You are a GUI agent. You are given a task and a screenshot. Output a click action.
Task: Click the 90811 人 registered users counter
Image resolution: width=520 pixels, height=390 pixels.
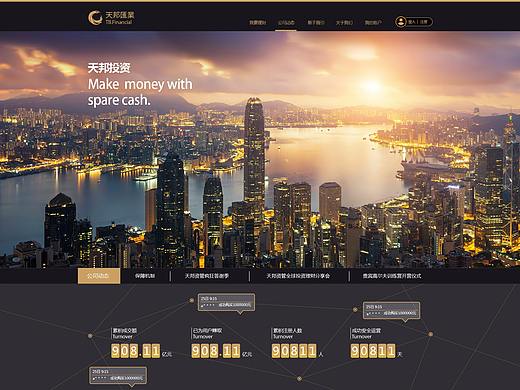297,351
